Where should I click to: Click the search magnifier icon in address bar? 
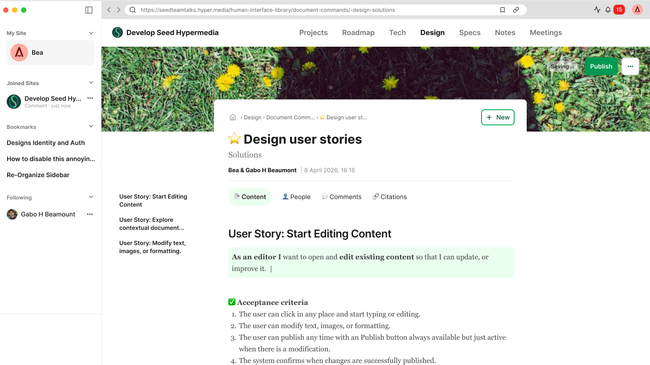(133, 10)
